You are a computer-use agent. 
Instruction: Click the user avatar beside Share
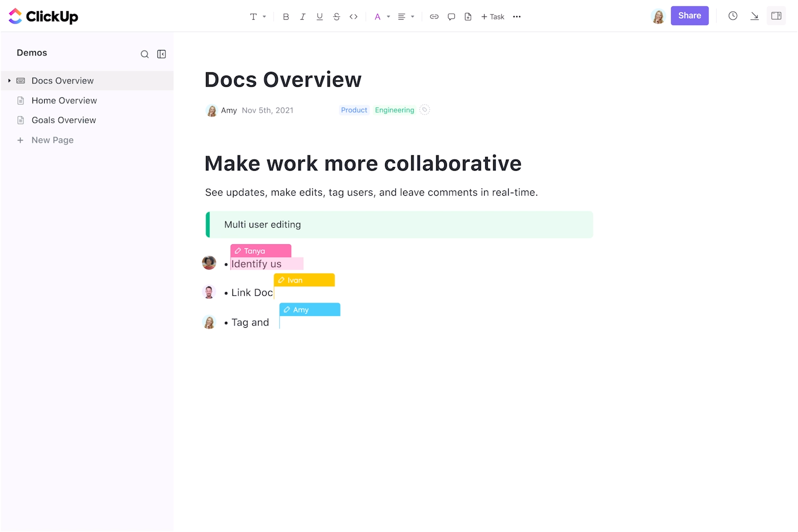(x=658, y=16)
